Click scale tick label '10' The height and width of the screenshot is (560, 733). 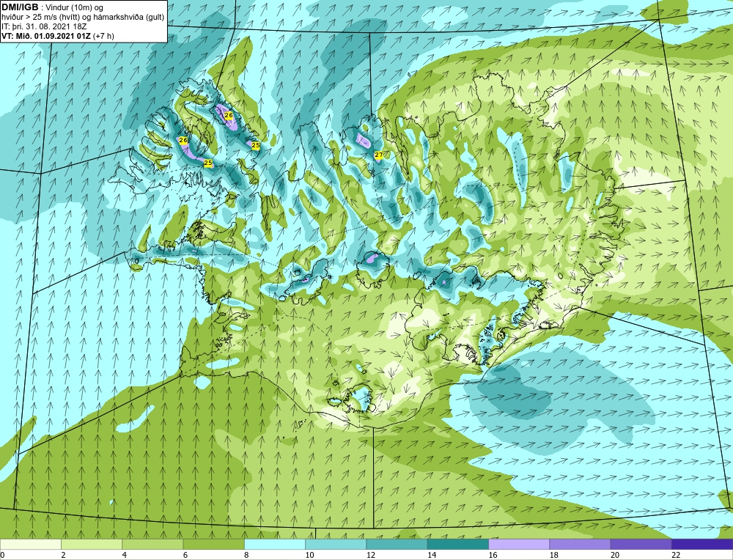310,555
